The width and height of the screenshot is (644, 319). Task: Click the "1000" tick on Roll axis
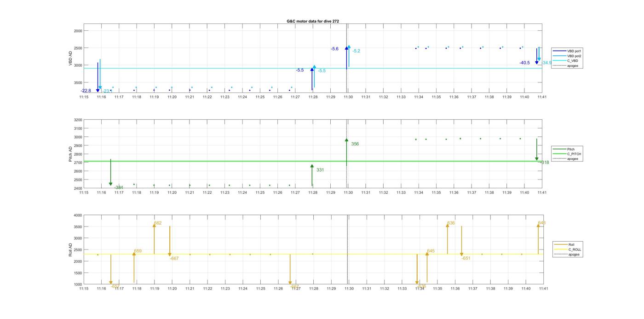(78, 284)
